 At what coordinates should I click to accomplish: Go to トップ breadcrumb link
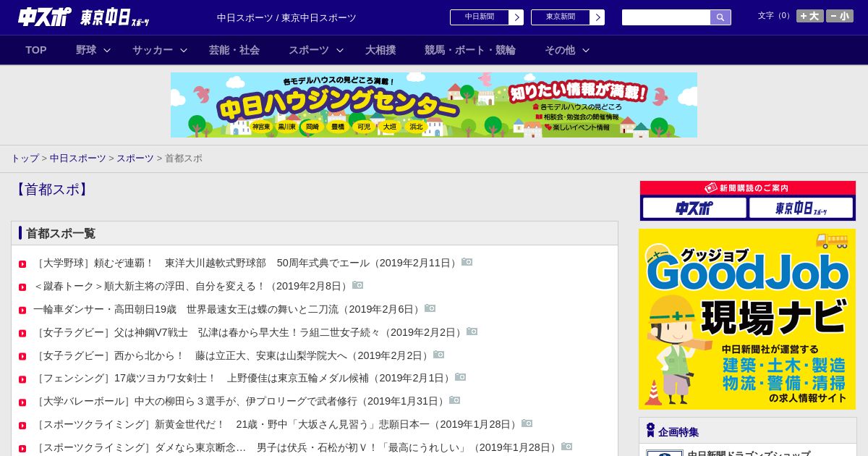point(25,158)
